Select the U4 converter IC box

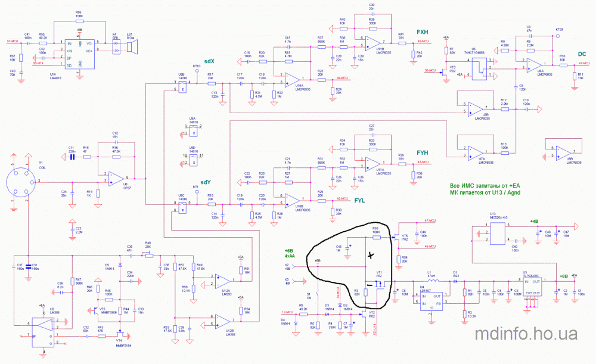tap(431, 301)
